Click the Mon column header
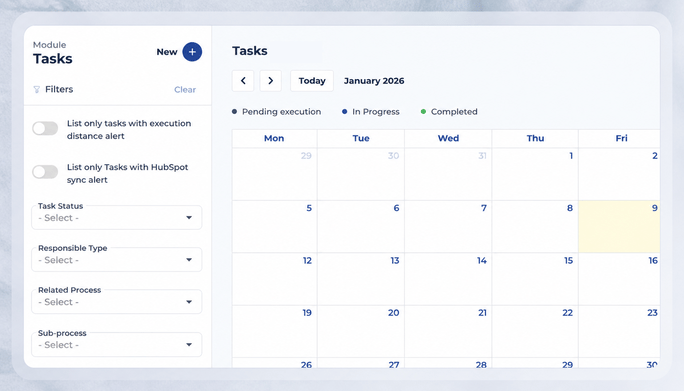Screen dimensions: 684x391 click(x=274, y=138)
